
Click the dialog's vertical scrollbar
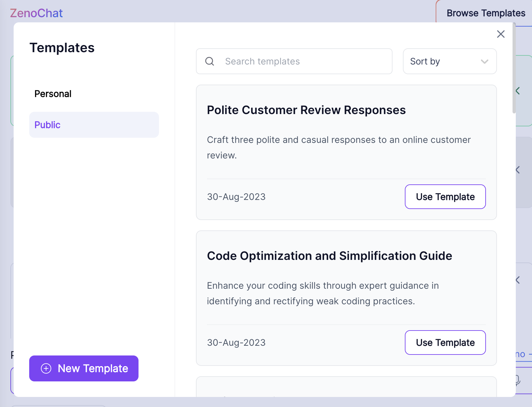[x=514, y=68]
